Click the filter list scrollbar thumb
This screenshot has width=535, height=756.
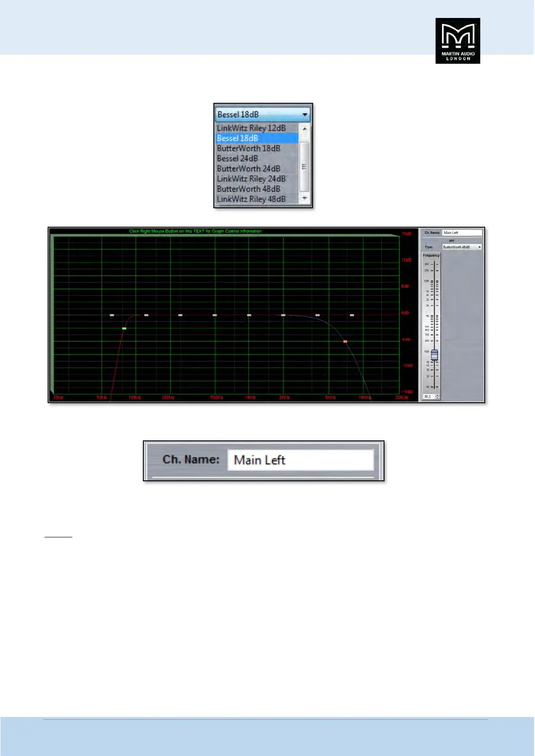pyautogui.click(x=305, y=167)
